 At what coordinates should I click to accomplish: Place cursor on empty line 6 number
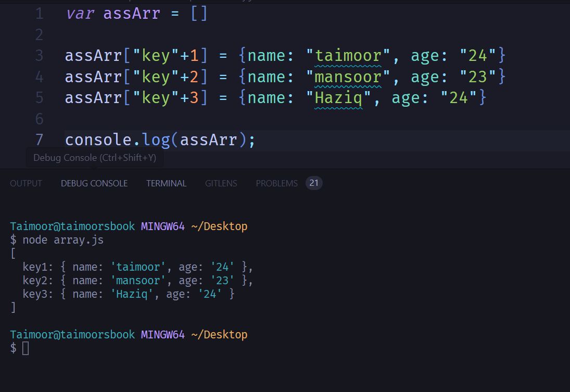tap(40, 119)
